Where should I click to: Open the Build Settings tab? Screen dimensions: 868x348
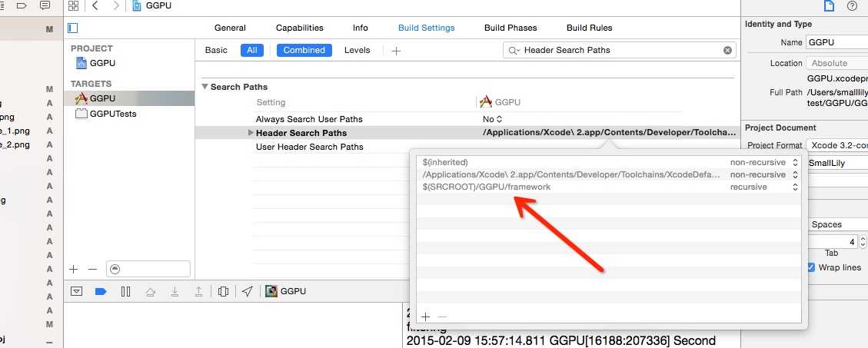click(x=426, y=28)
